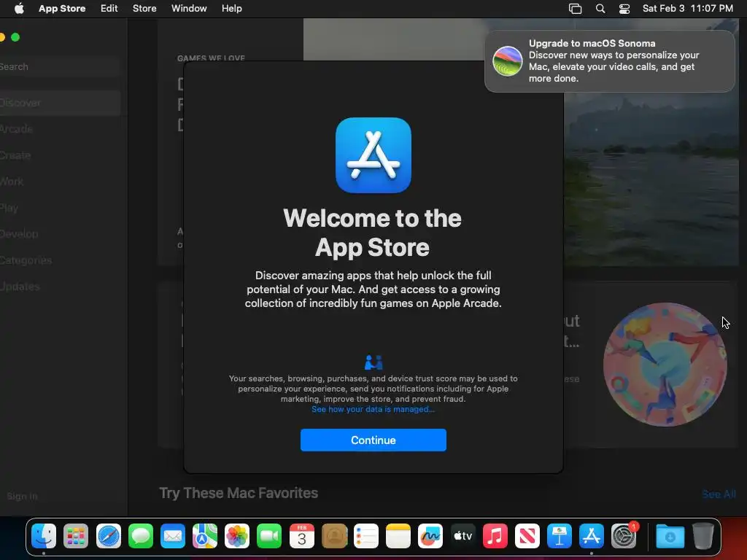The image size is (747, 560).
Task: Select Discover in the App Store sidebar
Action: [58, 103]
